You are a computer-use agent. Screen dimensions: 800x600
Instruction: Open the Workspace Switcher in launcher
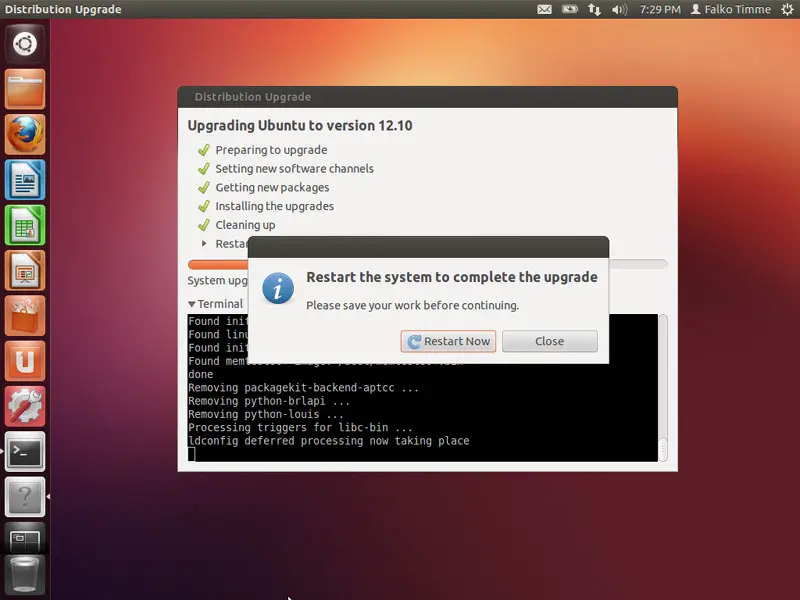pos(25,538)
